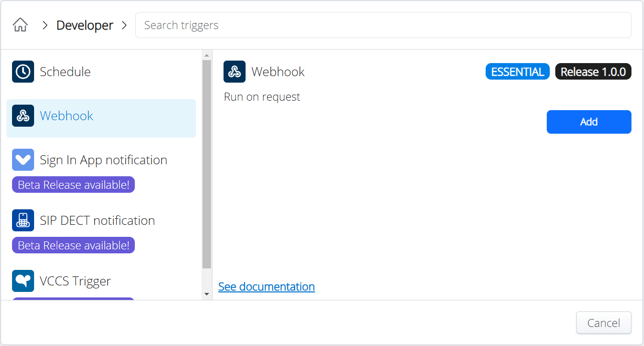Click the scrollbar up arrow
Image resolution: width=644 pixels, height=346 pixels.
click(206, 55)
